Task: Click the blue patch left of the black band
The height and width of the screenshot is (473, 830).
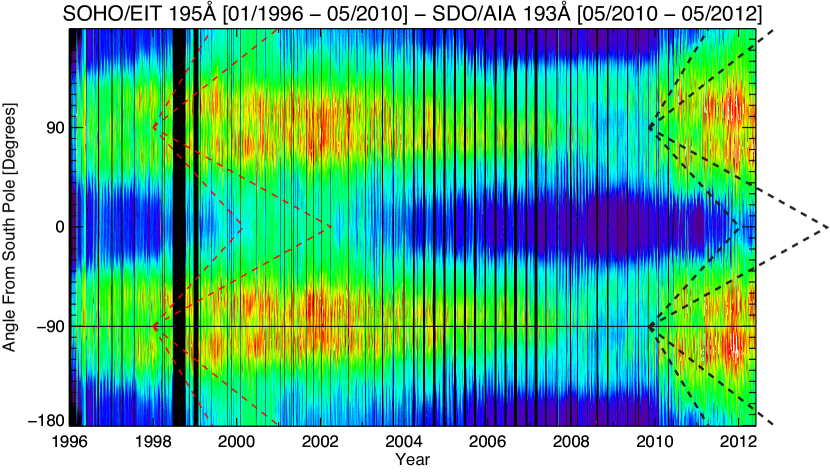Action: [125, 225]
